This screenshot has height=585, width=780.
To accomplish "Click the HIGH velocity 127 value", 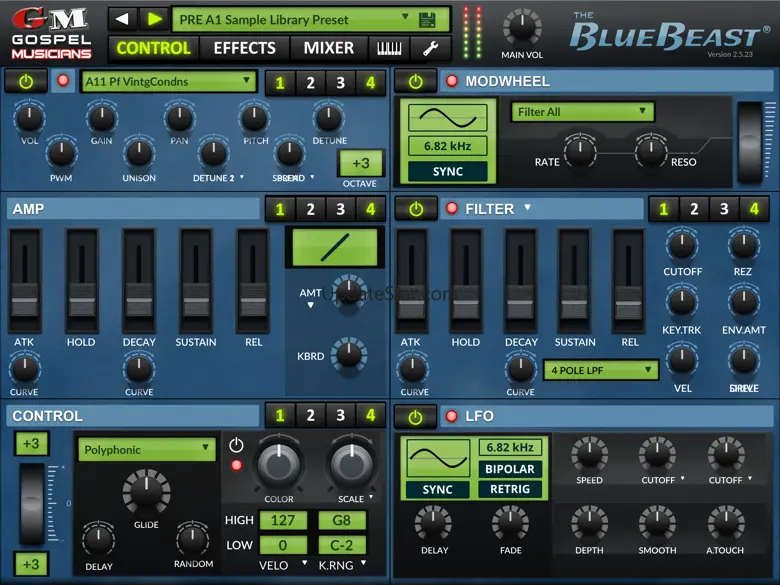I will click(283, 520).
